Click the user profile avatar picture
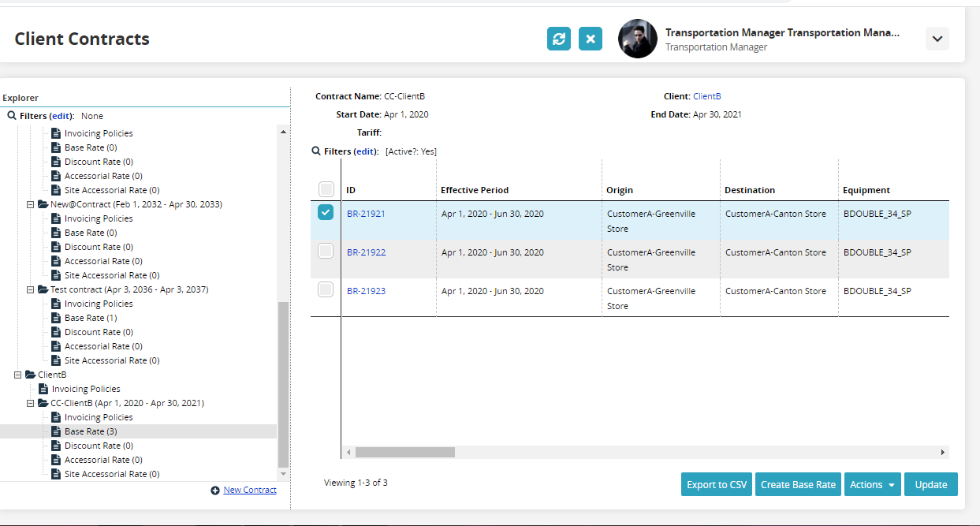The height and width of the screenshot is (526, 980). [x=637, y=39]
